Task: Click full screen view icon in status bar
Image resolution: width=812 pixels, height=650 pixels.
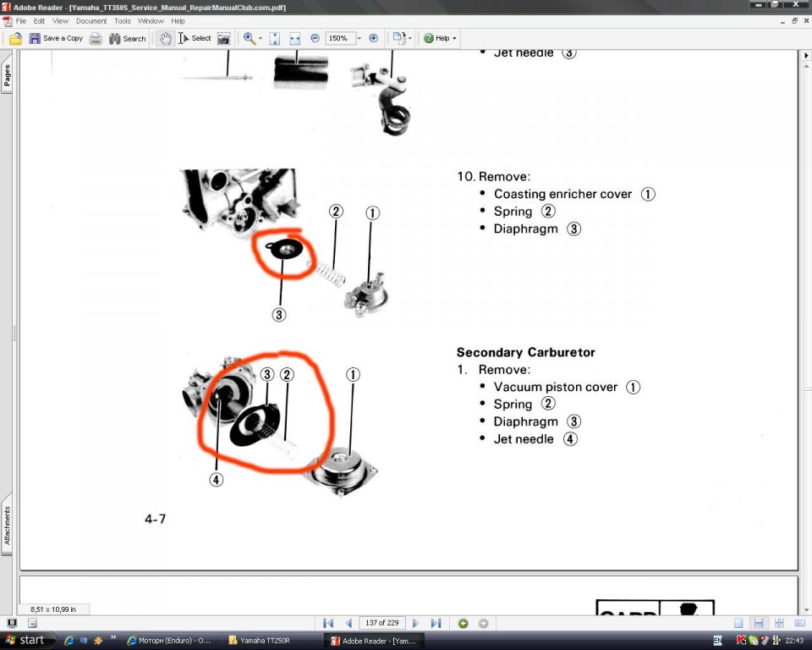Action: coord(12,623)
